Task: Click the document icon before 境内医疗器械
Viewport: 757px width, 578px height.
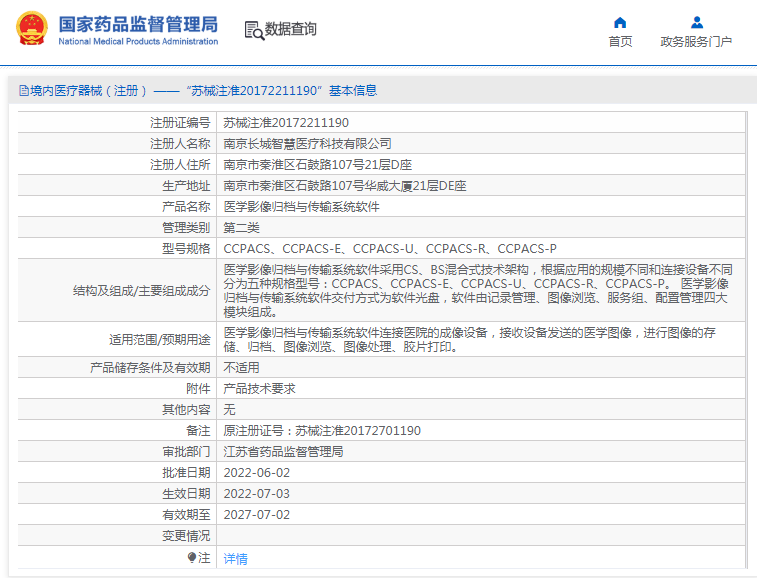Action: pos(24,91)
